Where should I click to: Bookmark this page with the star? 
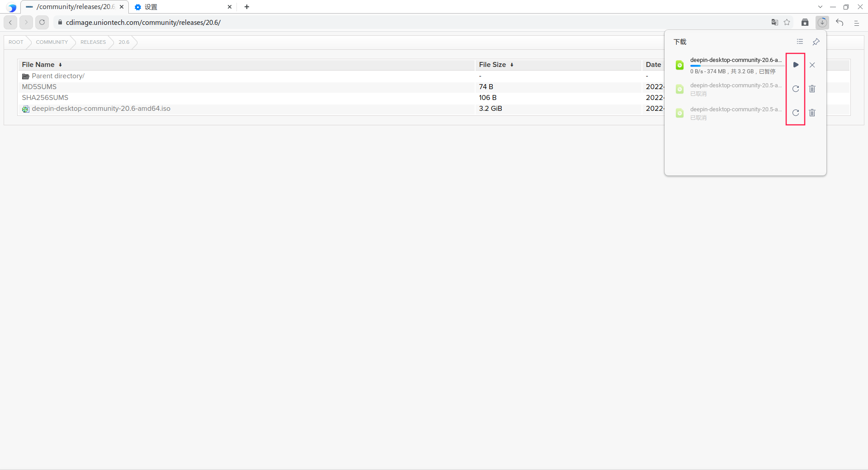tap(787, 22)
